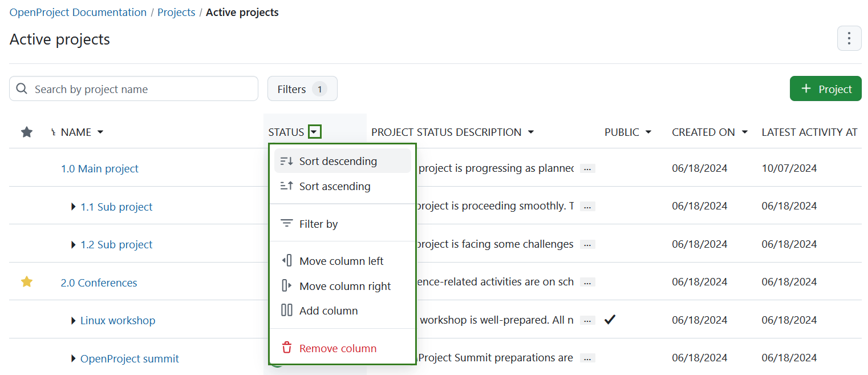Toggle the favorite star on 2.0 Conferences
868x375 pixels.
pos(26,281)
